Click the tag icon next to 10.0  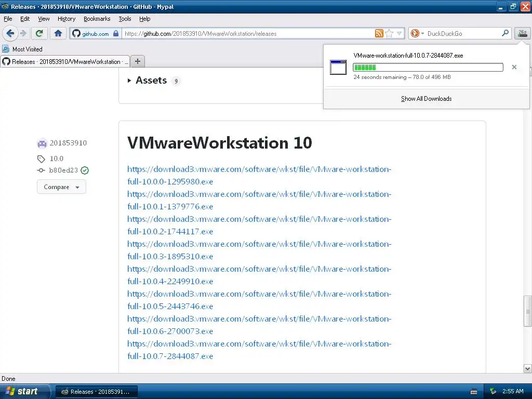pyautogui.click(x=41, y=159)
